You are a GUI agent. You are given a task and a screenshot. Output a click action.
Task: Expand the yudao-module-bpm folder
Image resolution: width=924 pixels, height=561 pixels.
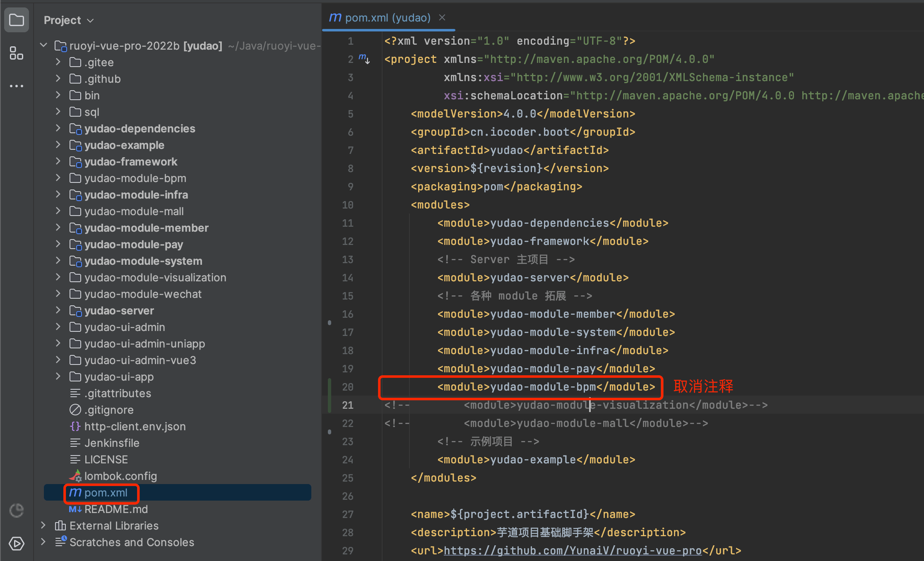click(x=58, y=178)
